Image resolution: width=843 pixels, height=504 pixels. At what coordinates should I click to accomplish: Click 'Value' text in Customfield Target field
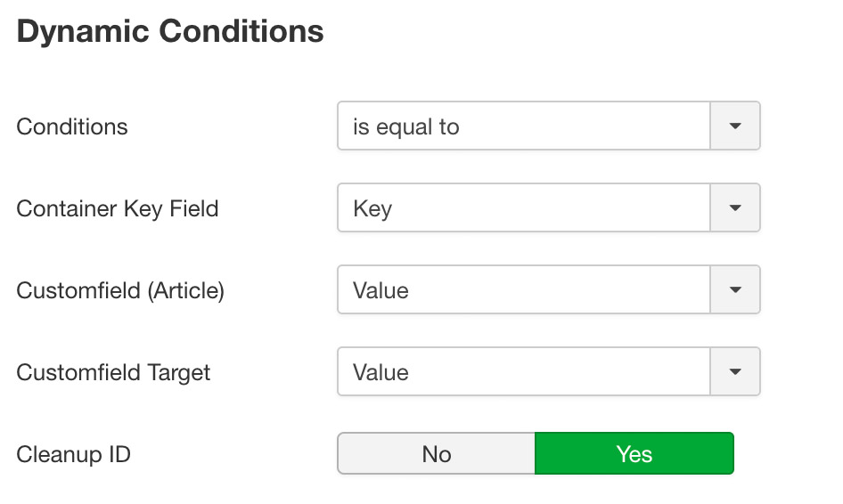381,372
